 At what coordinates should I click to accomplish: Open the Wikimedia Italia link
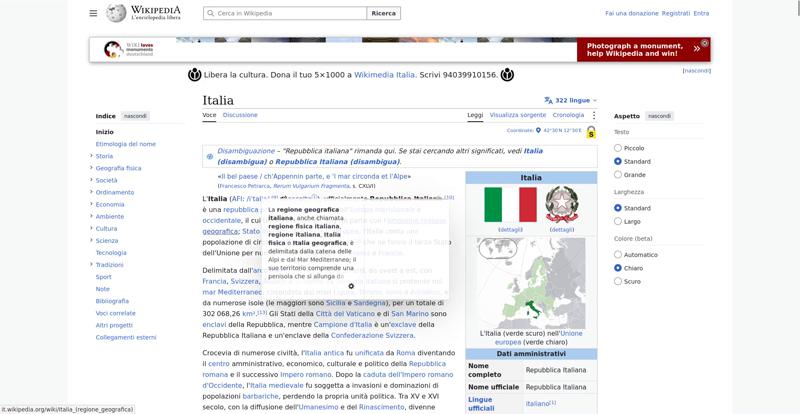coord(384,75)
